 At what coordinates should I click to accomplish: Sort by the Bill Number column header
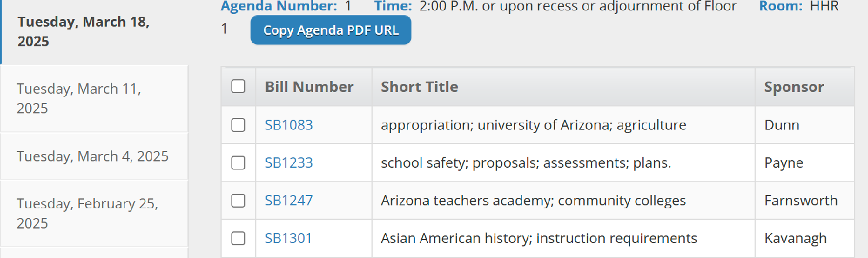(309, 87)
